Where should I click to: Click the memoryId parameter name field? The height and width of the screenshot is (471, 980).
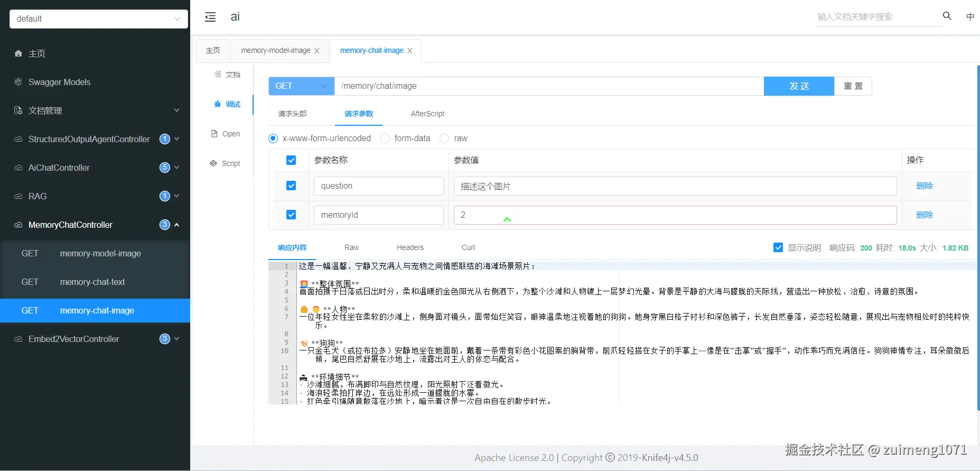click(379, 215)
